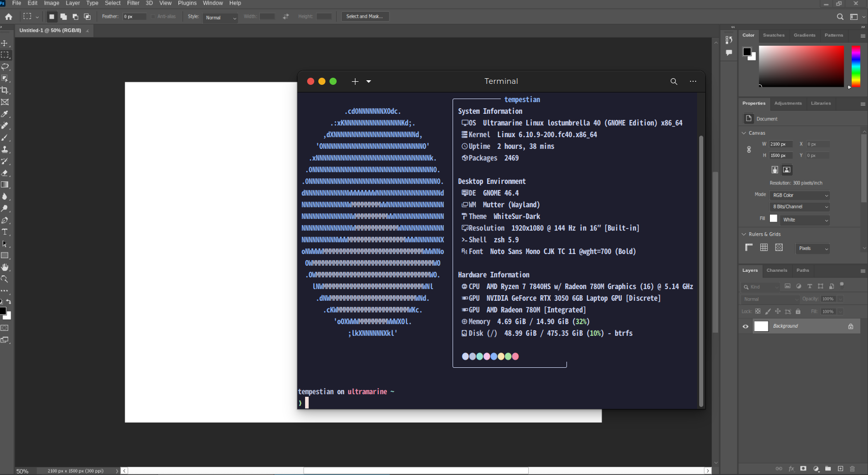Open the Image menu
This screenshot has width=868, height=475.
coord(51,3)
